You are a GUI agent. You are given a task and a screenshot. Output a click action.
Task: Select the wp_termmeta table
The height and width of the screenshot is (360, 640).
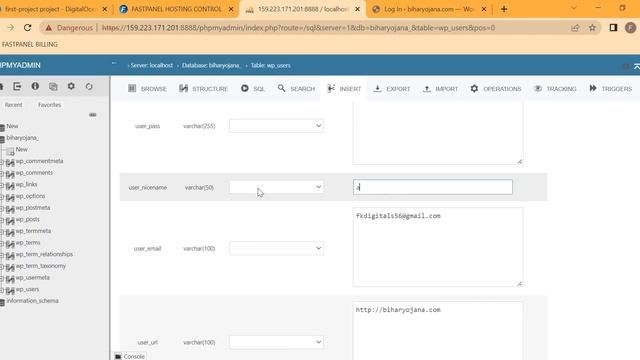click(x=33, y=231)
